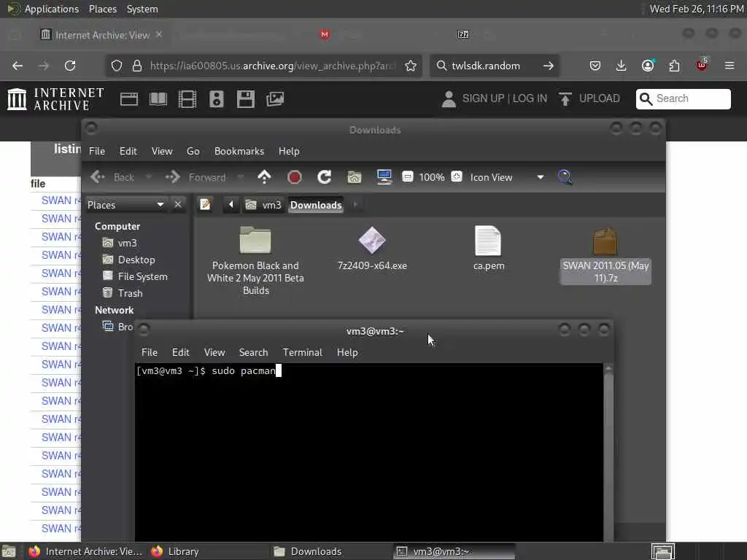Image resolution: width=747 pixels, height=560 pixels.
Task: Click Downloads button in path bar
Action: [x=316, y=205]
